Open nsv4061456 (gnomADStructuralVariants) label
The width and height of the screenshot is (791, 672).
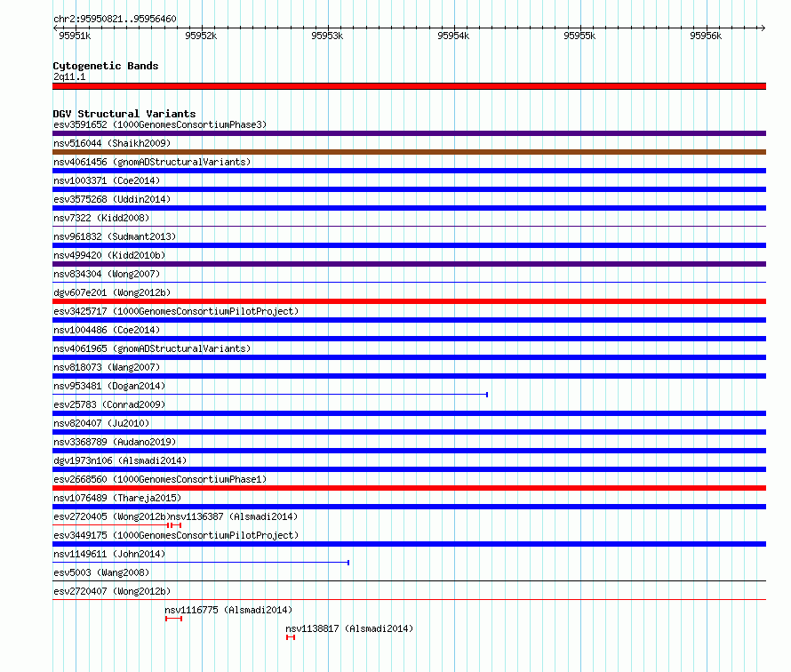pyautogui.click(x=152, y=162)
